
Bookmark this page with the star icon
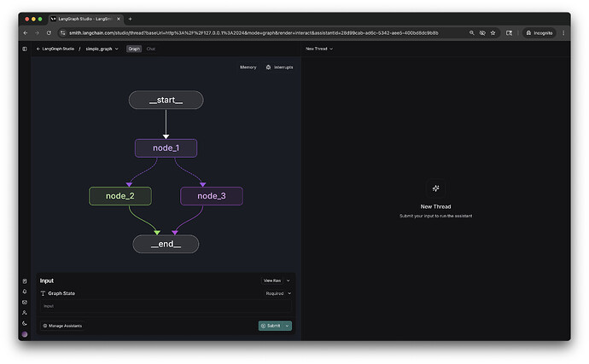[x=493, y=32]
